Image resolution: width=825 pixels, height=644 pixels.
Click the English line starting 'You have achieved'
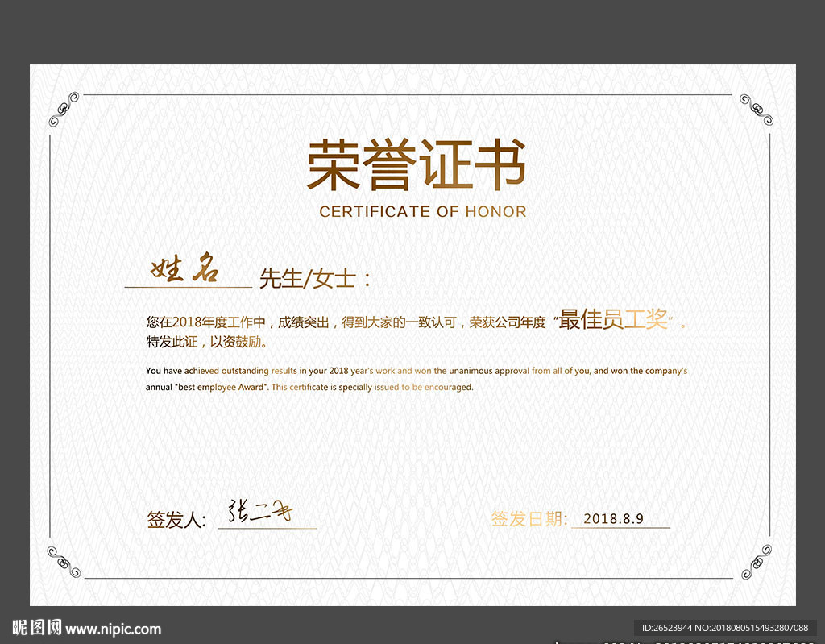[x=417, y=371]
